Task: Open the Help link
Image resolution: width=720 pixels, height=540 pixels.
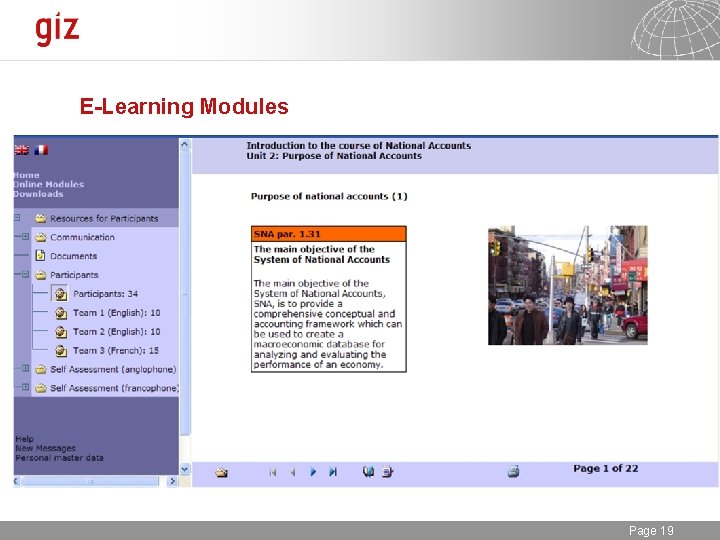Action: pyautogui.click(x=24, y=439)
